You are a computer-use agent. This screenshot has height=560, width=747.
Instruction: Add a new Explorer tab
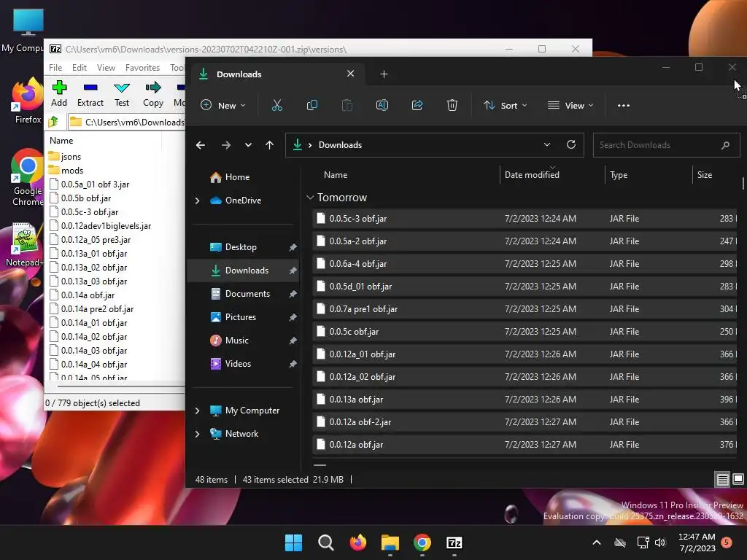(384, 74)
